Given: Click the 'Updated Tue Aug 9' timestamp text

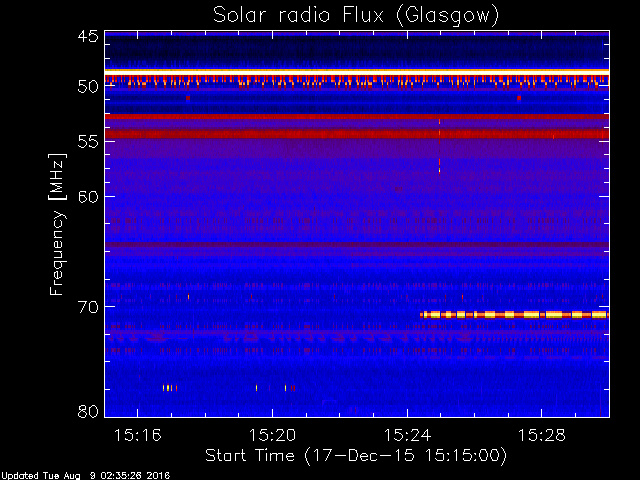Looking at the screenshot, I should [x=85, y=476].
